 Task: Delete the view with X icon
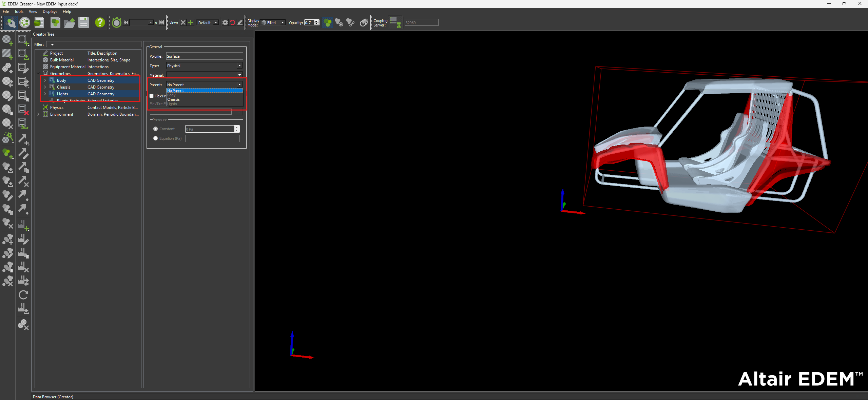coord(183,23)
